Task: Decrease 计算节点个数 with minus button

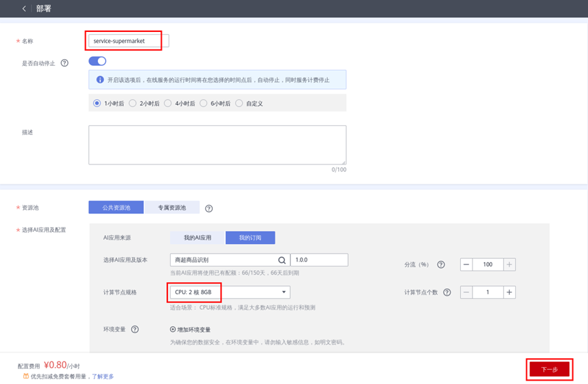Action: (x=466, y=292)
